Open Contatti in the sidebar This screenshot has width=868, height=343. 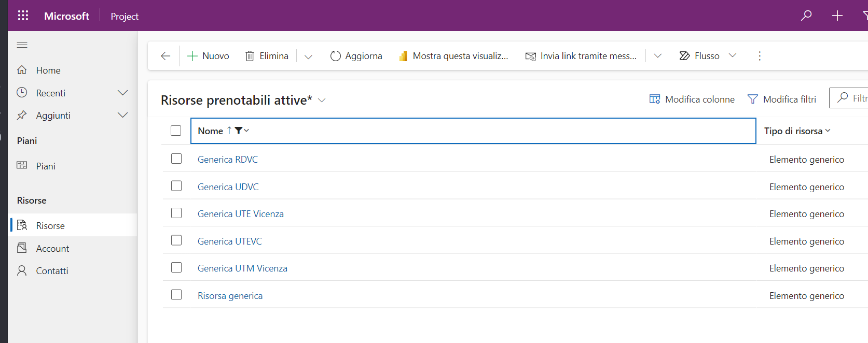[x=73, y=271]
